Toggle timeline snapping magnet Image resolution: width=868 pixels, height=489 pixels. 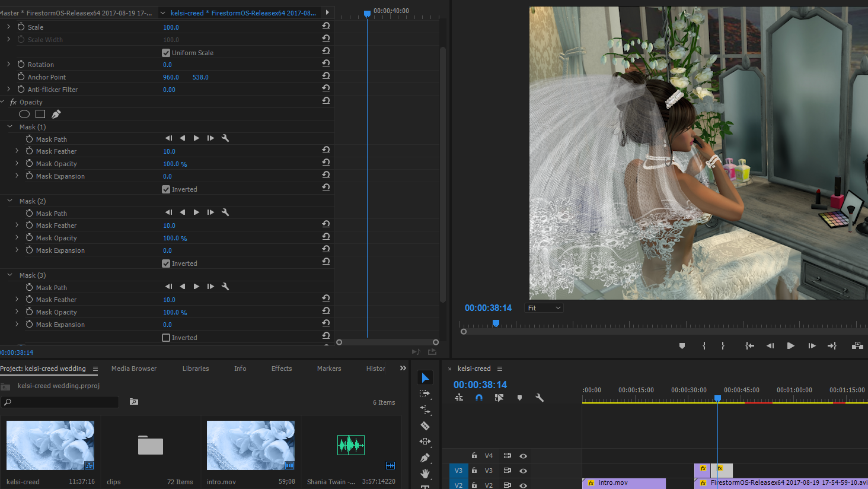point(479,398)
